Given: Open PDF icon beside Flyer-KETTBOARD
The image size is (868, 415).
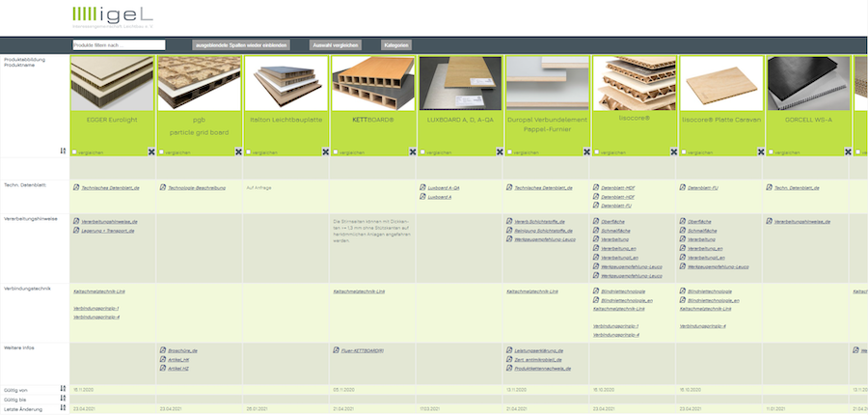Looking at the screenshot, I should pyautogui.click(x=336, y=350).
